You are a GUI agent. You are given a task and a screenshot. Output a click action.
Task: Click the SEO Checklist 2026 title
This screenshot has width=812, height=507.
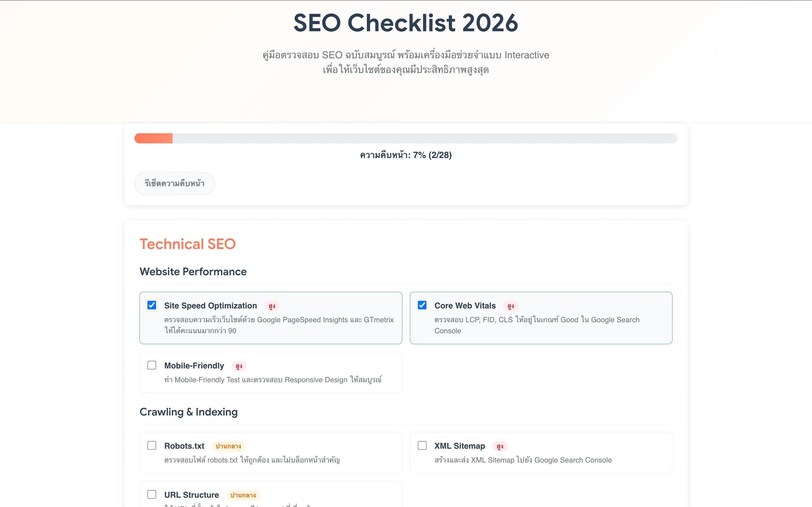pos(406,23)
